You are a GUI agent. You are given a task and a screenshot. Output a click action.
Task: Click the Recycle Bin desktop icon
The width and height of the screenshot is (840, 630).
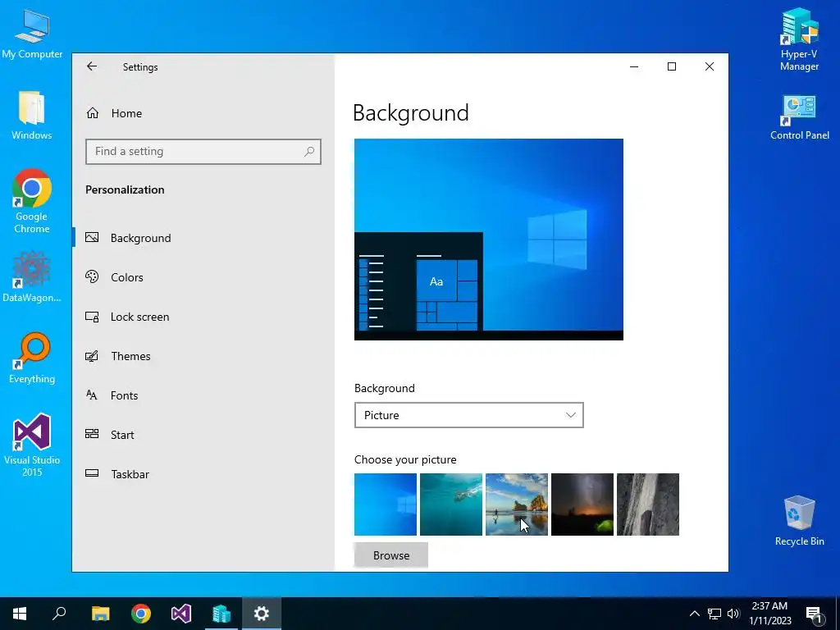(x=799, y=520)
